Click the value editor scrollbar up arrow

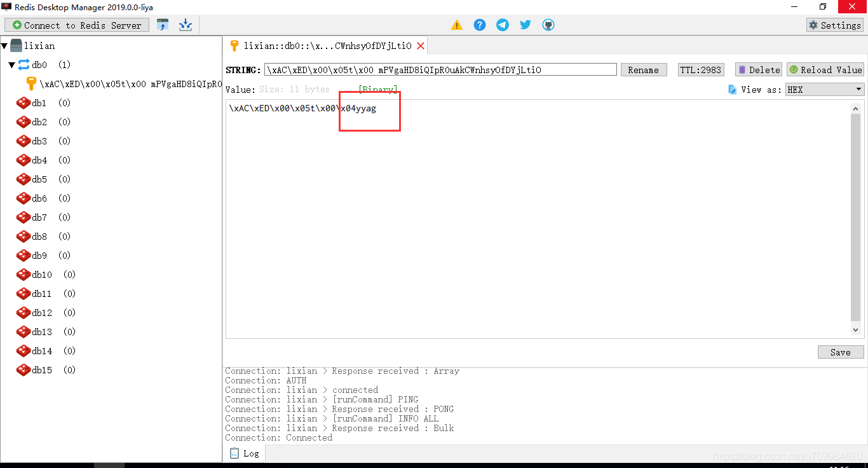pyautogui.click(x=855, y=109)
